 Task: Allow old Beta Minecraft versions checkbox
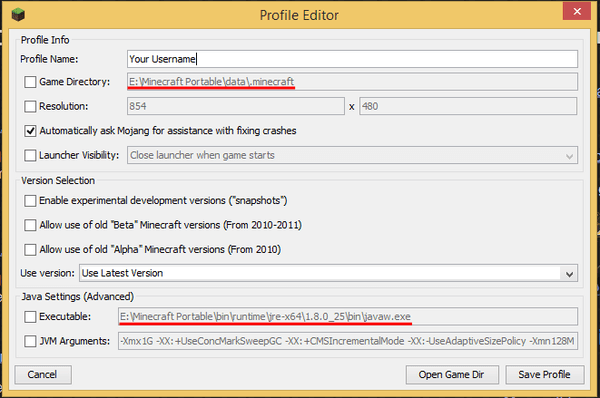tap(30, 225)
